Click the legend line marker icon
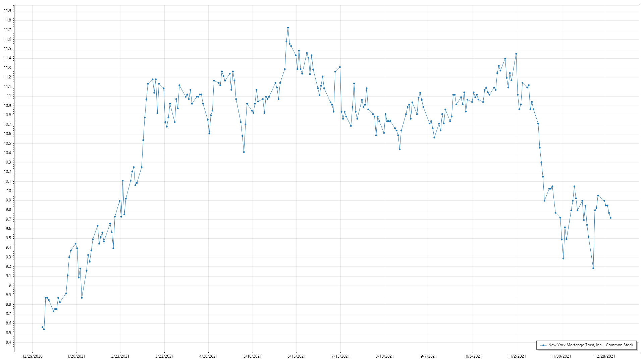 coord(543,345)
